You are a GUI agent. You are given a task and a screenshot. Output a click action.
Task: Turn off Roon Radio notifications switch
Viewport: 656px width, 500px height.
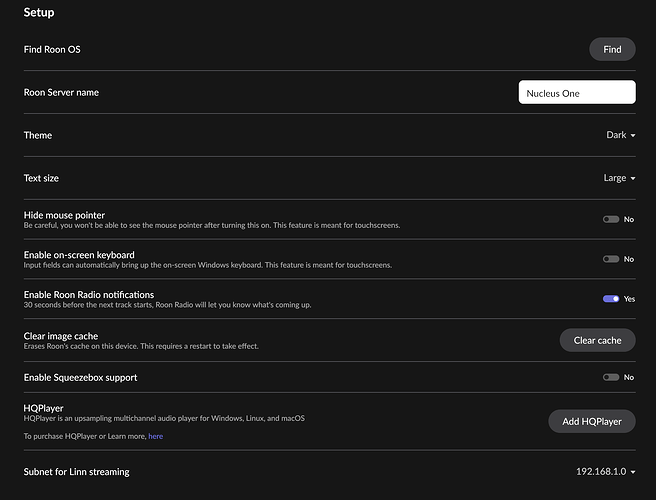tap(611, 299)
